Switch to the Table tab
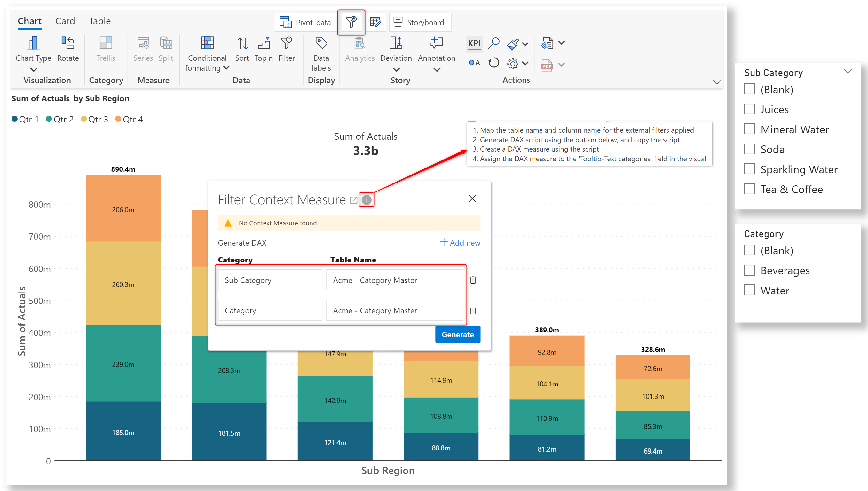 (99, 21)
